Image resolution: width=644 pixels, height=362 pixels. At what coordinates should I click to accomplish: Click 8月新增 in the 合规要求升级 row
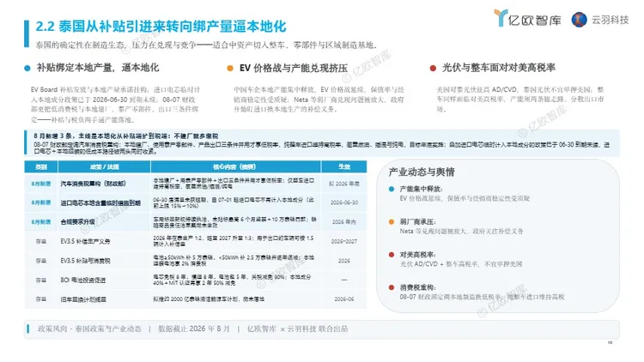41,222
